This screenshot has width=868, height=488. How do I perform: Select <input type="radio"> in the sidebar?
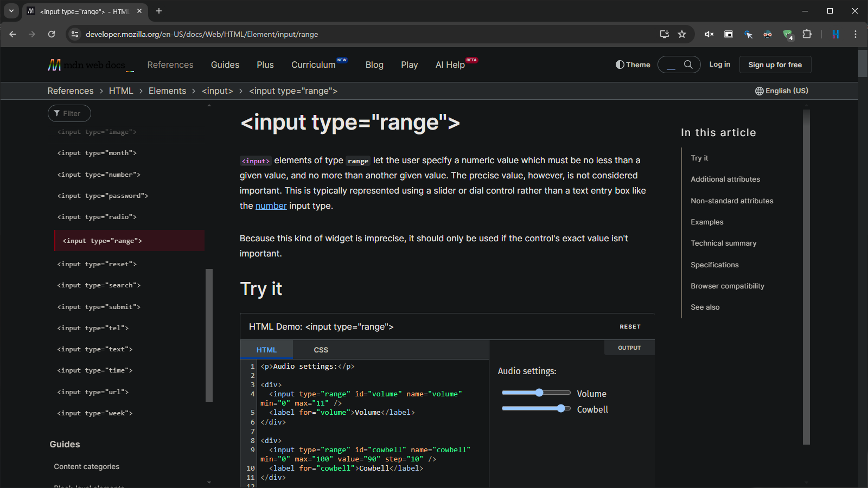(x=97, y=217)
